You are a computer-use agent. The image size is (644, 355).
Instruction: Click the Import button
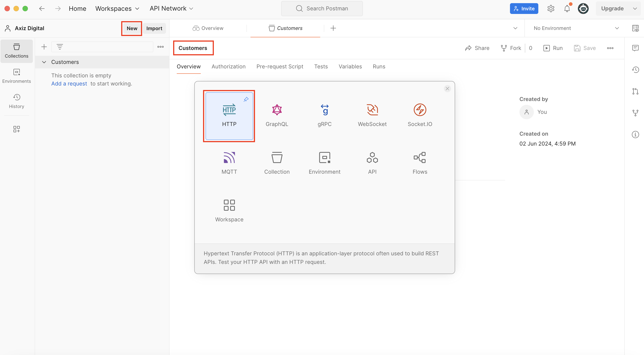pos(154,28)
